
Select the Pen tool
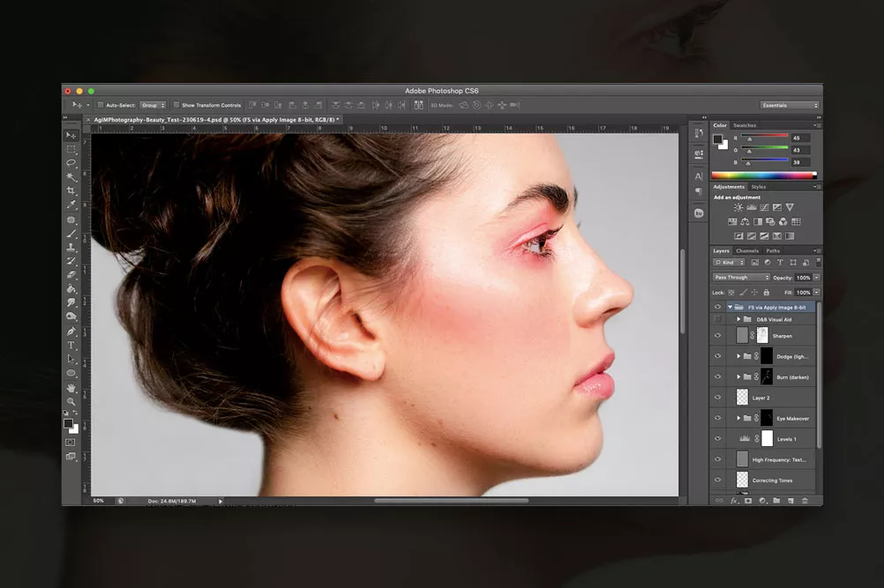click(71, 331)
